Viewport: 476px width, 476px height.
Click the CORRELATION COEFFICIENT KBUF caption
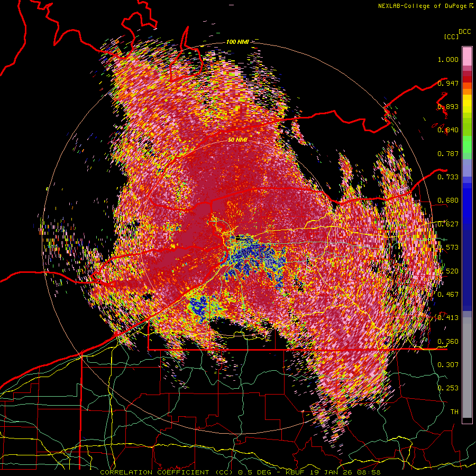[x=240, y=472]
